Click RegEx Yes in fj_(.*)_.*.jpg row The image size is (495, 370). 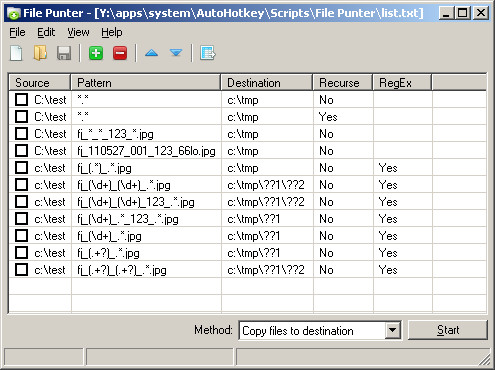coord(388,168)
